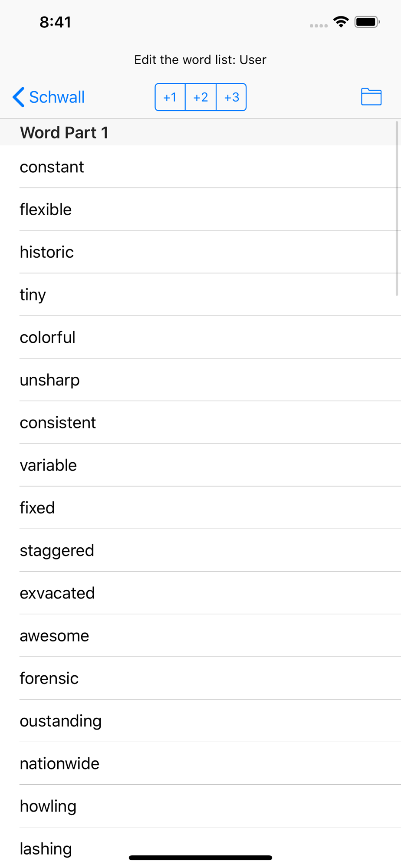Select the word 'staggered'
Screen dimensions: 401x868
click(x=200, y=550)
